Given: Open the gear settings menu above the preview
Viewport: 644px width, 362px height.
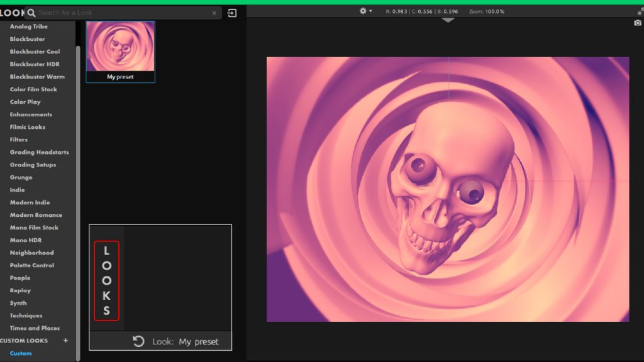Looking at the screenshot, I should (363, 11).
